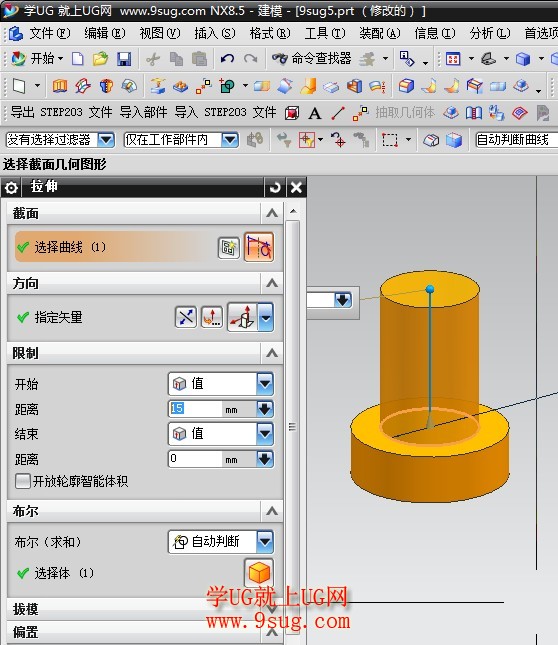
Task: Click the rectangle selection icon
Action: [389, 140]
